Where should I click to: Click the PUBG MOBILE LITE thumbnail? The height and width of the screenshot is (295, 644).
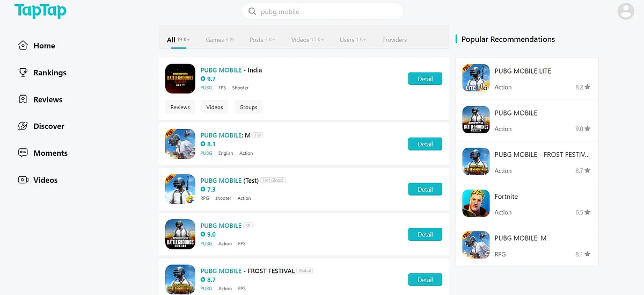476,78
